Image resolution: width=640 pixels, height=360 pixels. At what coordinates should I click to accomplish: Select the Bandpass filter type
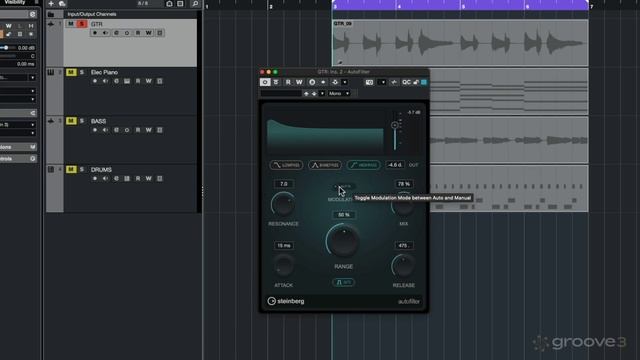pyautogui.click(x=325, y=165)
